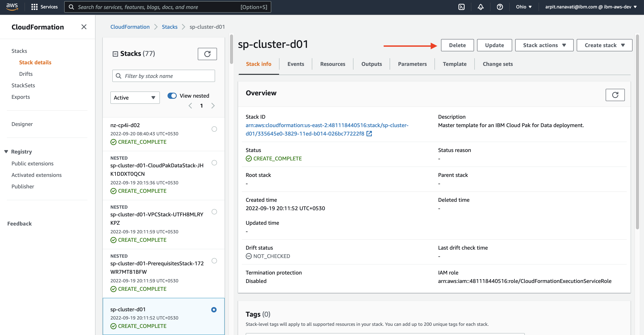Refresh the Overview panel
Viewport: 644px width, 335px height.
click(615, 95)
